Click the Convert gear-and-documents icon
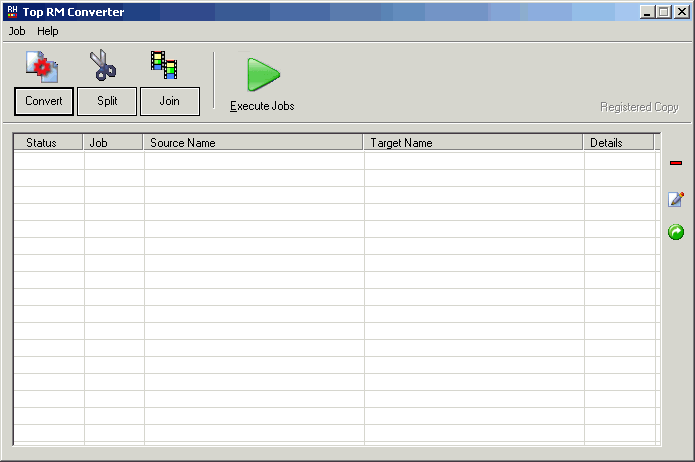Screen dimensions: 695x462 tap(42, 67)
